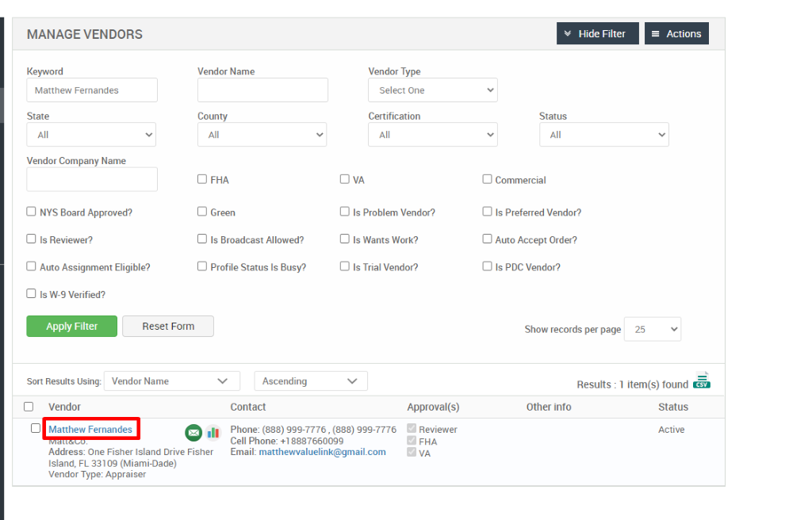Open the Ascending sort order dropdown

(x=310, y=380)
